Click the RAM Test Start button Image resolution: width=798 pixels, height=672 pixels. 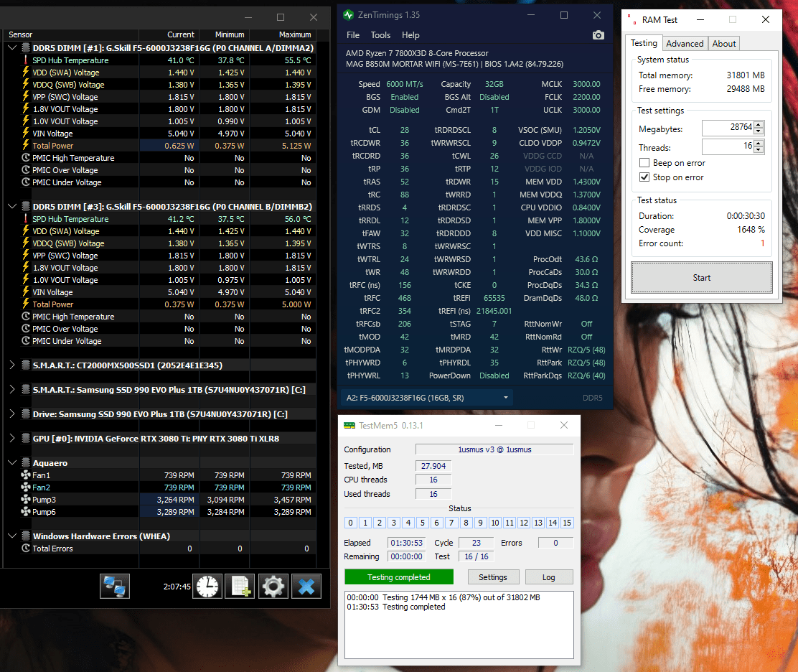click(x=701, y=277)
